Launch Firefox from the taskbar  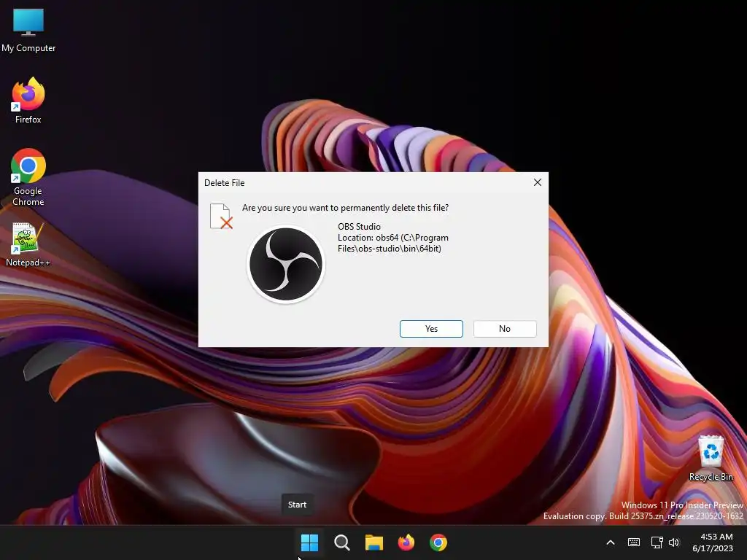click(x=406, y=542)
